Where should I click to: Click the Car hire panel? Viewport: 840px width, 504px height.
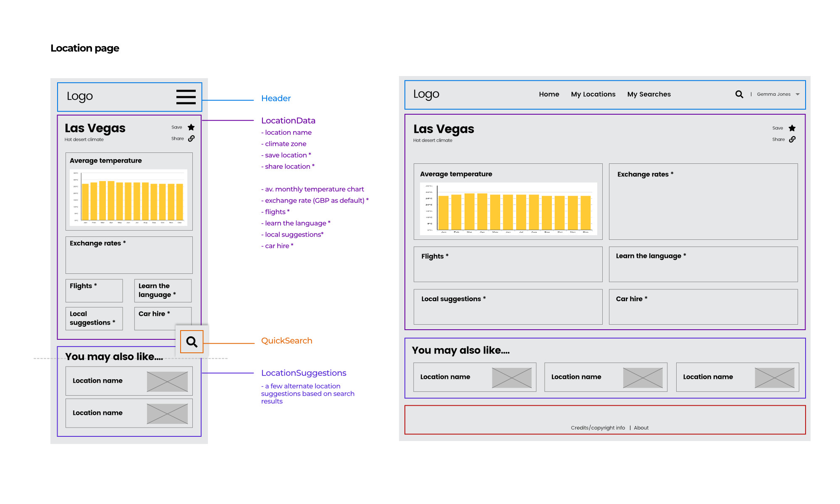point(703,307)
